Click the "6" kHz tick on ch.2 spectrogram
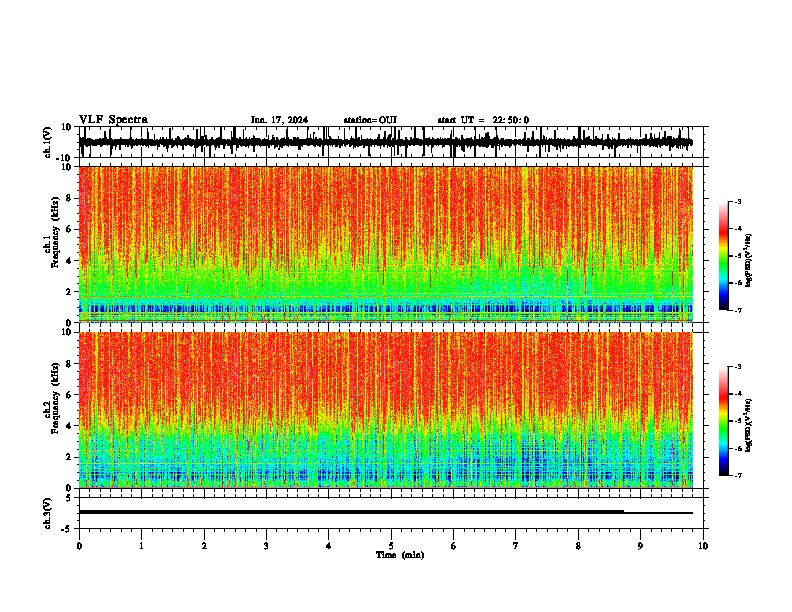This screenshot has height=612, width=792. [69, 394]
